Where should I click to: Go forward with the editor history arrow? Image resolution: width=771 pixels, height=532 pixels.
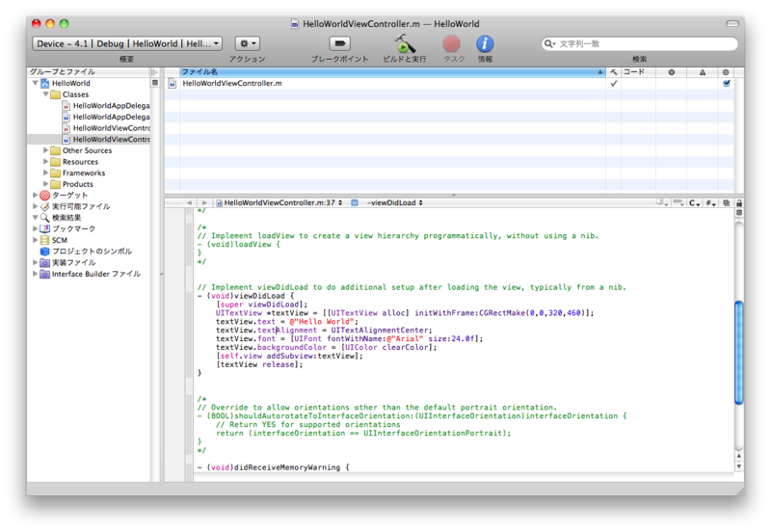pyautogui.click(x=204, y=202)
